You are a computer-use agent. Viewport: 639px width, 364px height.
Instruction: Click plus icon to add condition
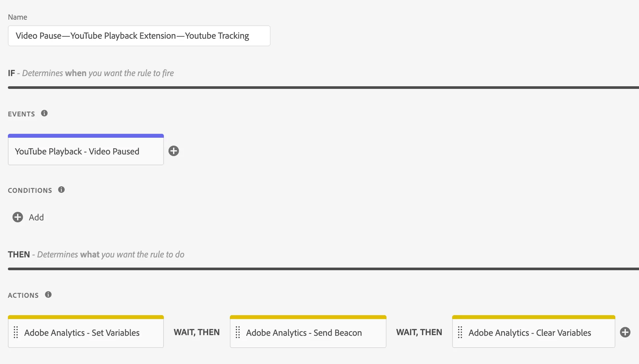[x=18, y=217]
